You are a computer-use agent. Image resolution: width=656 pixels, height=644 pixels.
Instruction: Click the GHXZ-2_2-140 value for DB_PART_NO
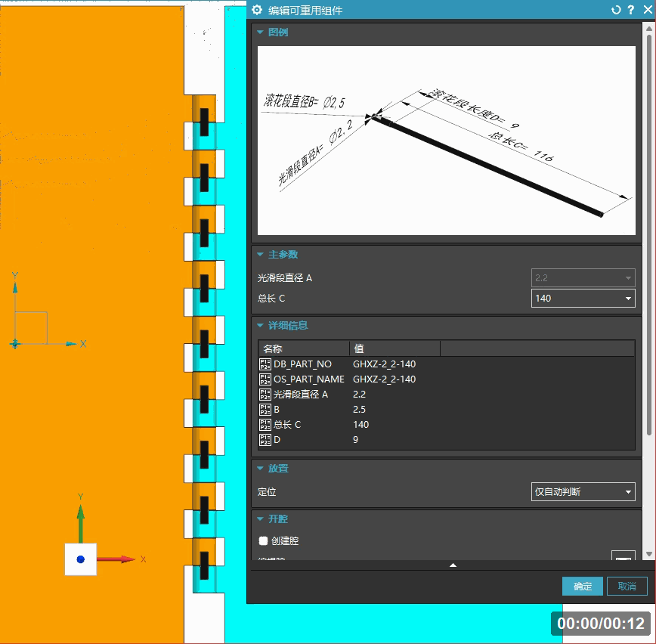(384, 364)
